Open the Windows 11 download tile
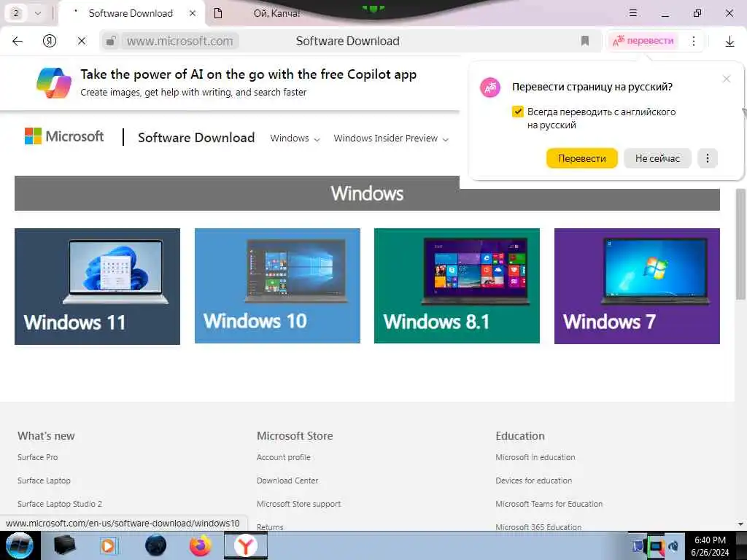Screen dimensions: 747x560 (x=97, y=286)
